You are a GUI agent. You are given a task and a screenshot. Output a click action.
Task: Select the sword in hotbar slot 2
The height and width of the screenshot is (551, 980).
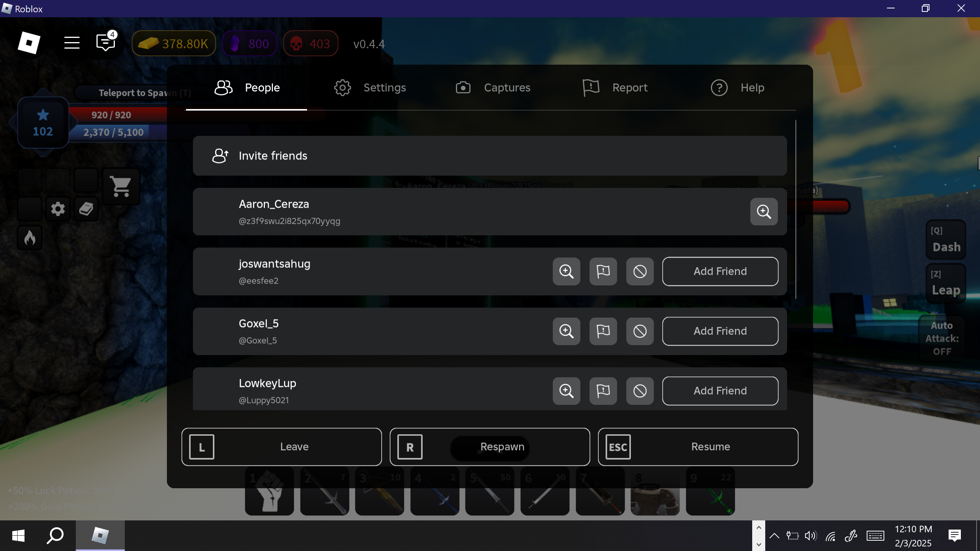[x=325, y=491]
